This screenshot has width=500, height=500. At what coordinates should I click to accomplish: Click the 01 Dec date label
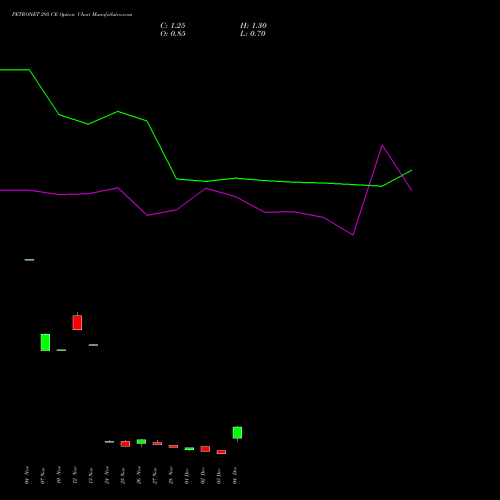[187, 475]
